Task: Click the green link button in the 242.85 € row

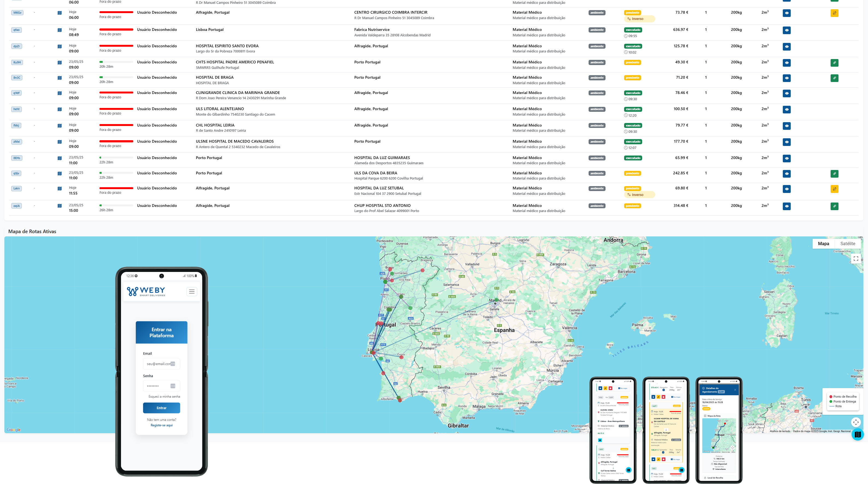Action: pos(834,174)
